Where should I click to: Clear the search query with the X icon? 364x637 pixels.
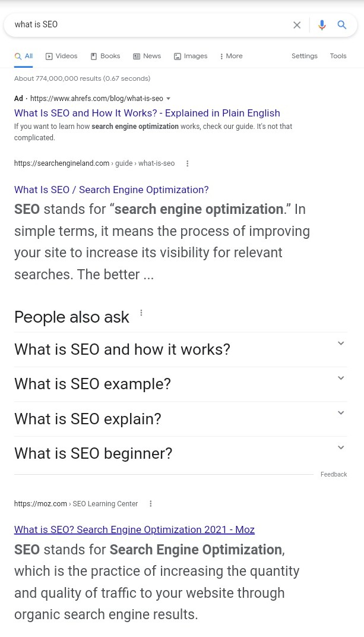(297, 25)
